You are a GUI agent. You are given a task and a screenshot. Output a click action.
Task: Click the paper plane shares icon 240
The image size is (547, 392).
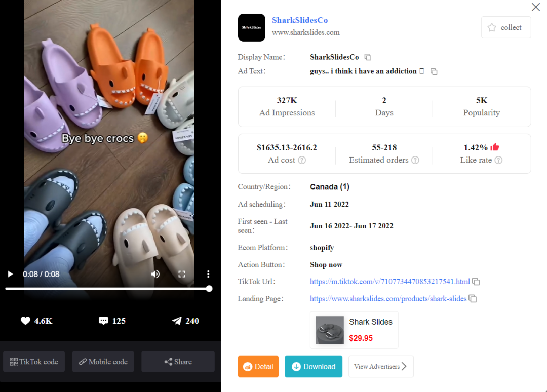tap(177, 321)
